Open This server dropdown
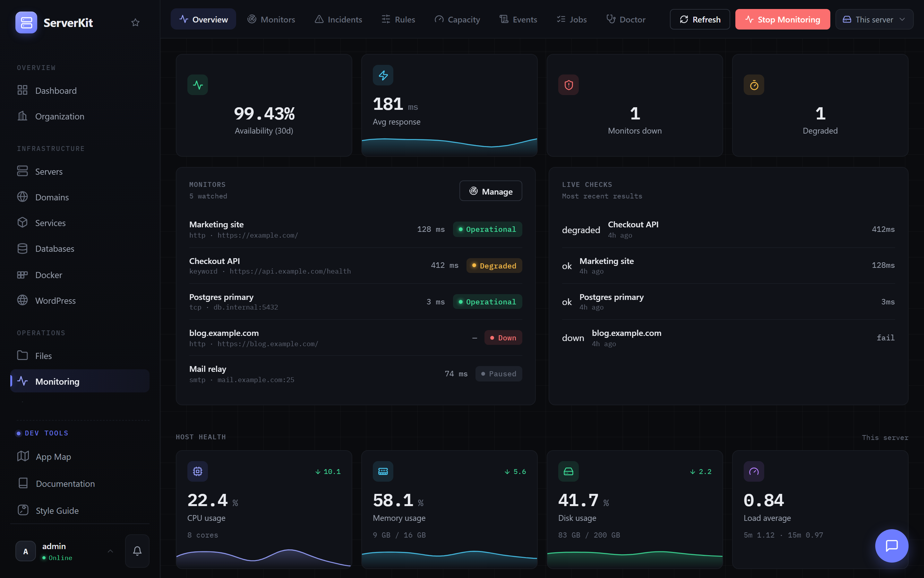This screenshot has height=578, width=924. (x=874, y=19)
